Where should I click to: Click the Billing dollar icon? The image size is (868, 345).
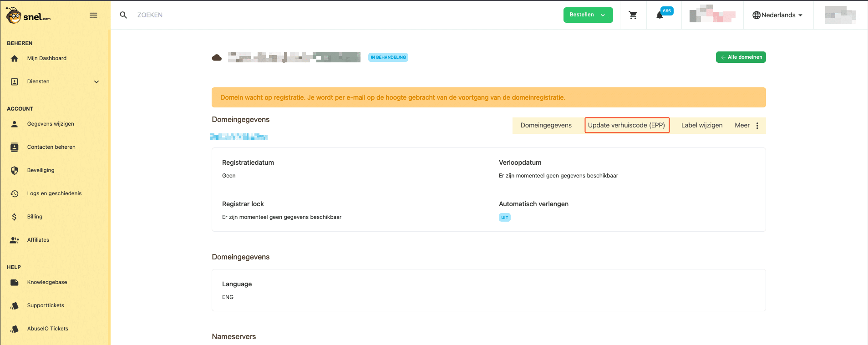click(x=15, y=217)
